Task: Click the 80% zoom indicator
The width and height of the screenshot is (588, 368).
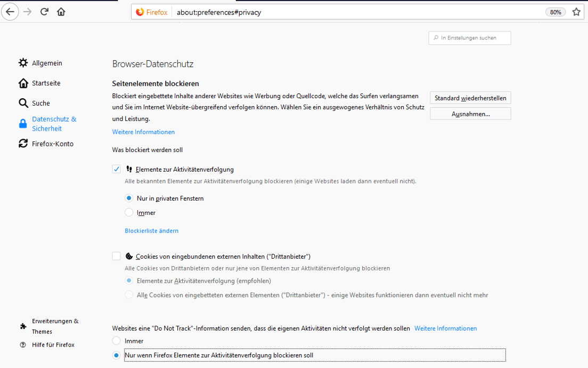Action: [x=556, y=12]
